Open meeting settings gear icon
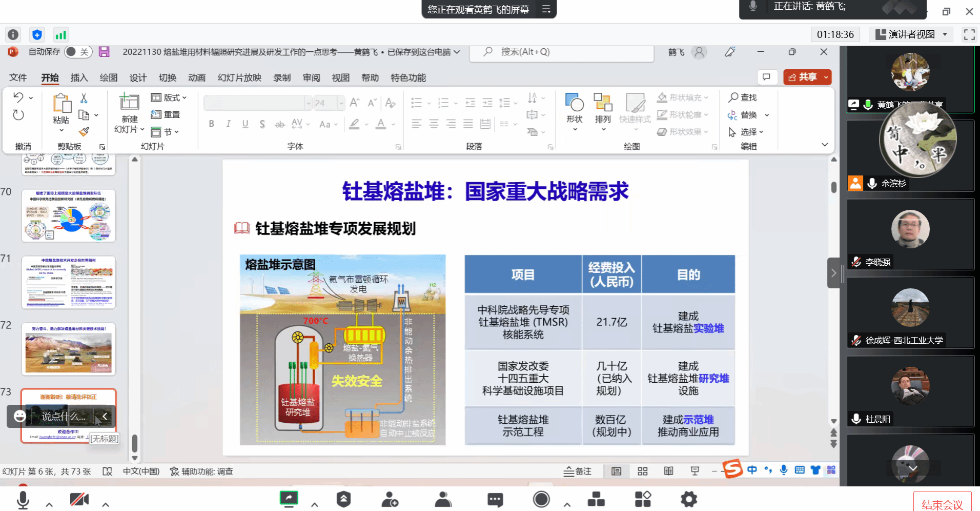This screenshot has height=511, width=980. 688,499
